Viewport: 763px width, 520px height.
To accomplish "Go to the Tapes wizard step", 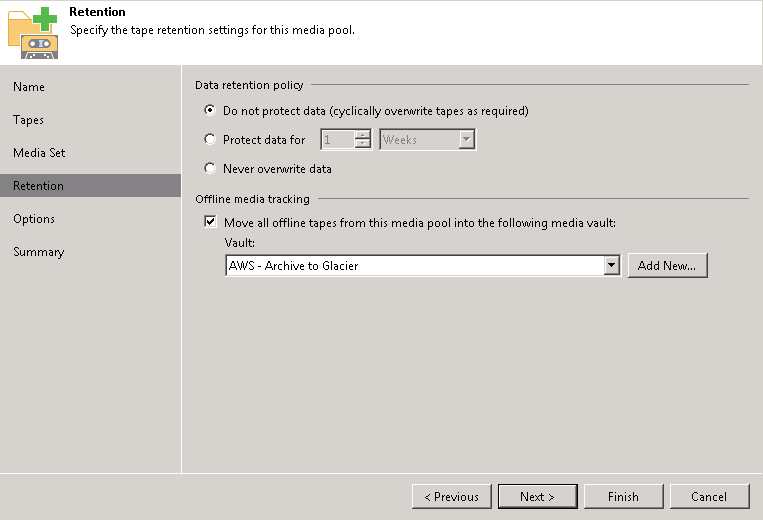I will click(28, 120).
